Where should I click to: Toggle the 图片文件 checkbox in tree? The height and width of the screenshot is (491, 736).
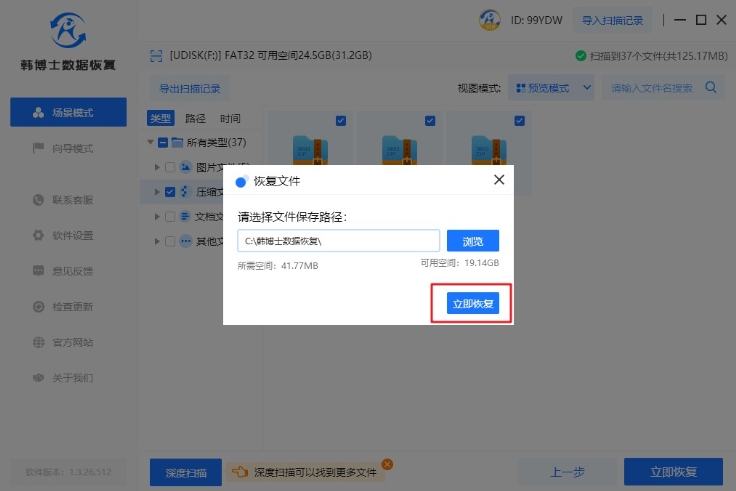[x=170, y=167]
